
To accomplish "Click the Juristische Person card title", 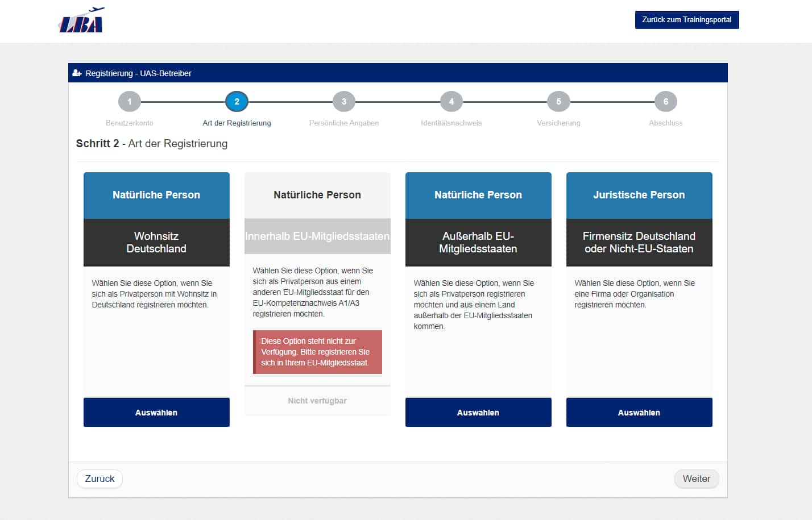I will [x=639, y=195].
